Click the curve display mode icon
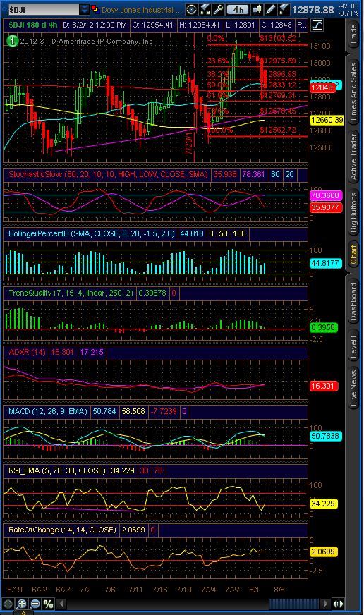 tap(317, 25)
